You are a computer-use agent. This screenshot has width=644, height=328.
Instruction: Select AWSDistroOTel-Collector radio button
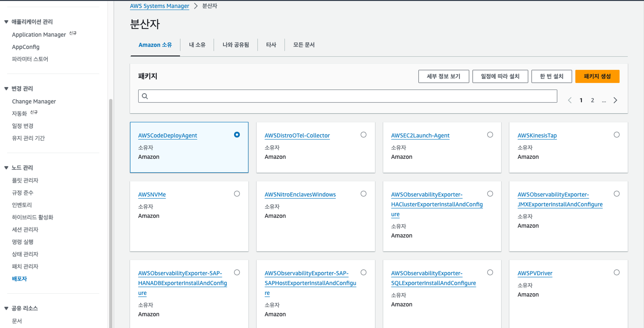pos(364,135)
